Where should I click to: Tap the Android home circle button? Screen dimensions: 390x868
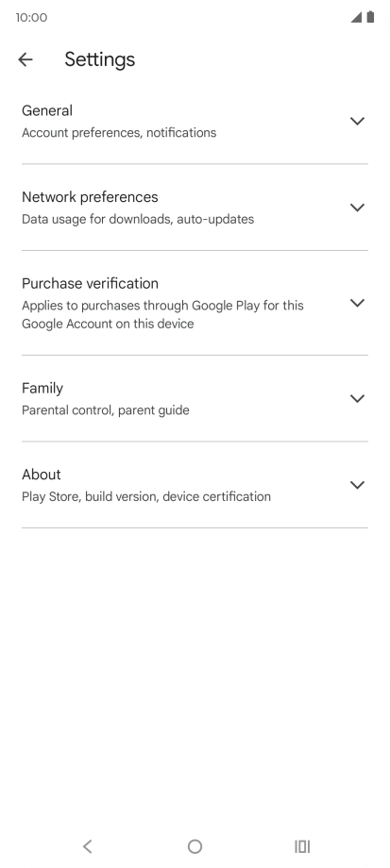coord(195,846)
